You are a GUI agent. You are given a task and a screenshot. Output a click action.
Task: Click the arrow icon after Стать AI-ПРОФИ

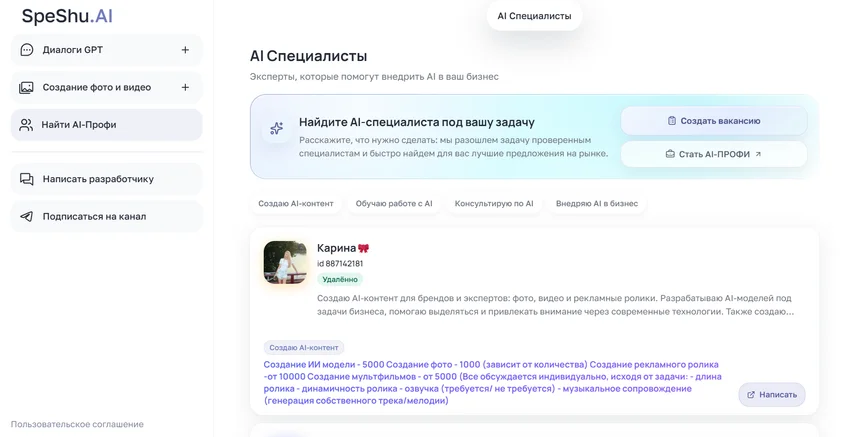pyautogui.click(x=758, y=154)
